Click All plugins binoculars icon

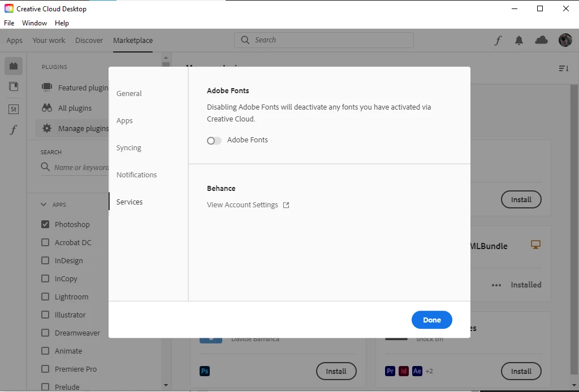point(47,108)
